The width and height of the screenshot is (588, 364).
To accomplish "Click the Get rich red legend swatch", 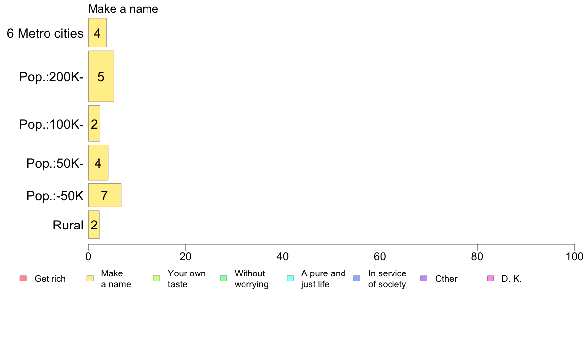I will point(23,278).
